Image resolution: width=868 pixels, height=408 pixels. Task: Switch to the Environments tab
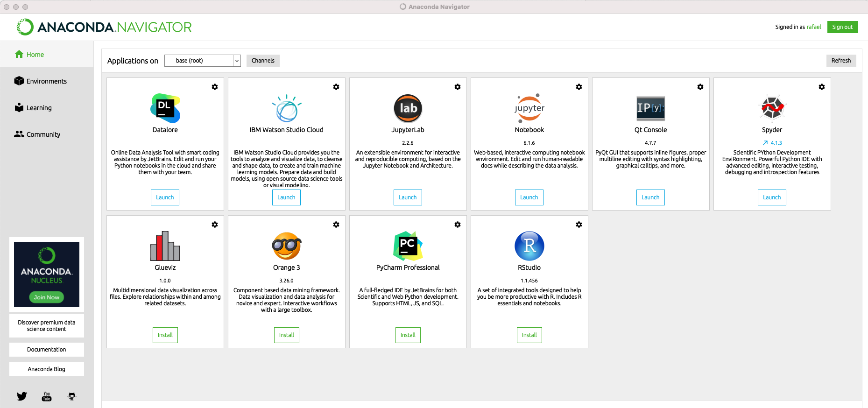coord(47,81)
